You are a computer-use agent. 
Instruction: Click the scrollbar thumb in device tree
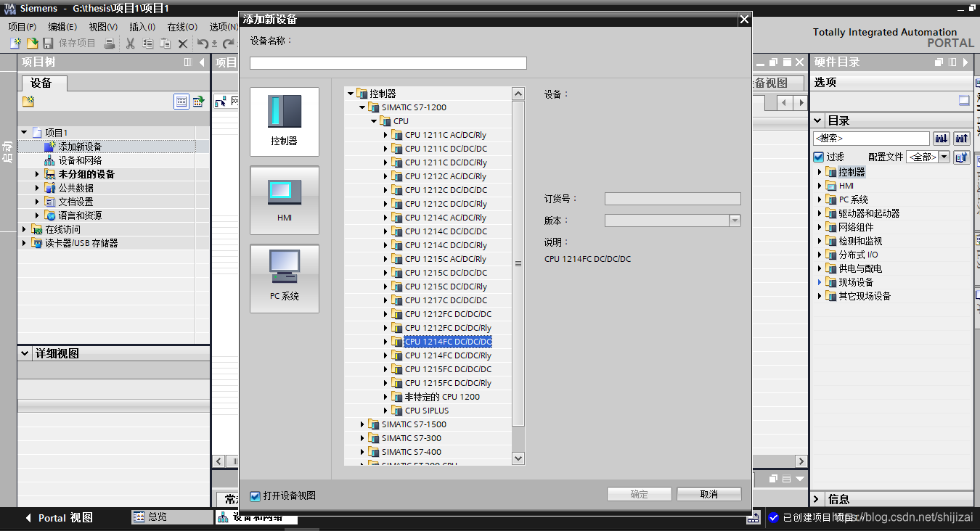tap(518, 264)
